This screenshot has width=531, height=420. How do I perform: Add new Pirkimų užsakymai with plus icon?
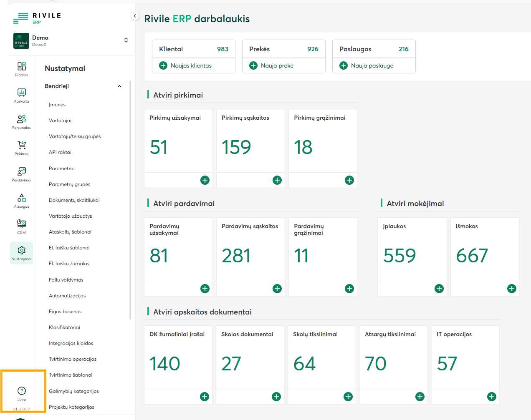[x=205, y=180]
